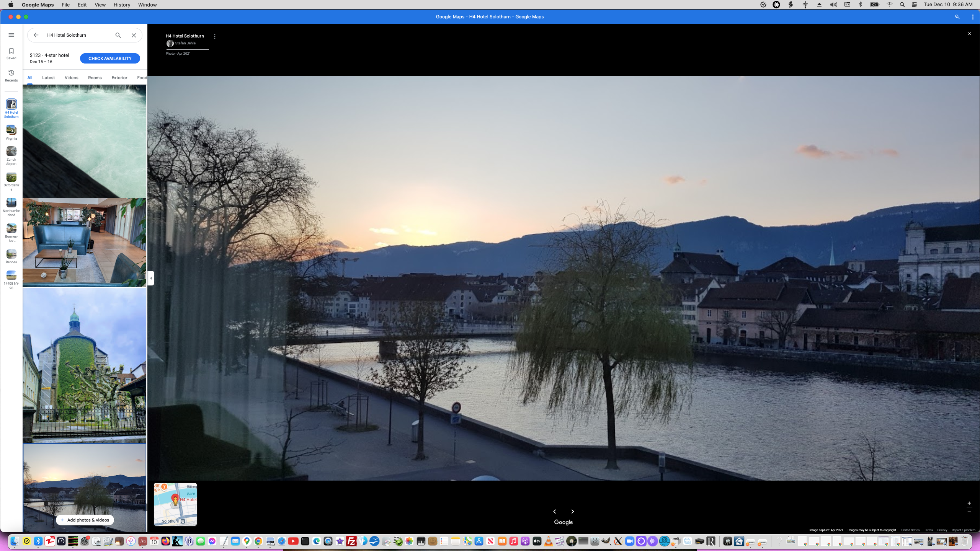Open the hotel lobby photo thumbnail
980x551 pixels.
pos(84,242)
